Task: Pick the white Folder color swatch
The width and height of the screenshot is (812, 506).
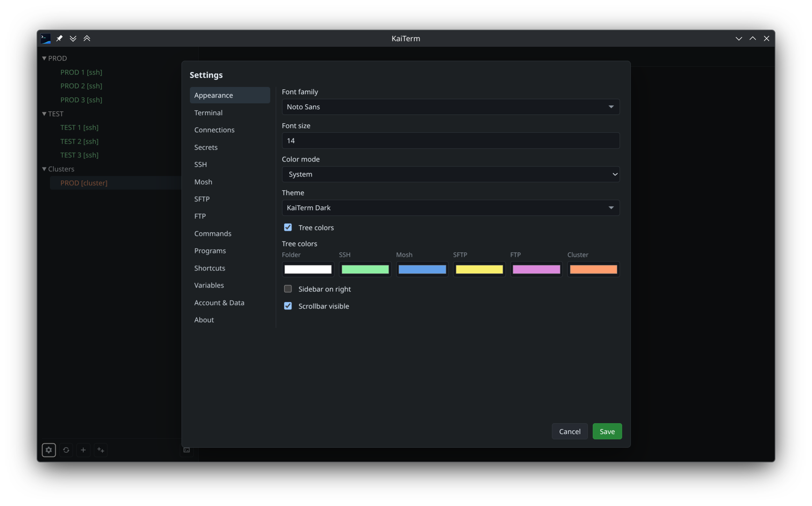Action: pyautogui.click(x=308, y=269)
